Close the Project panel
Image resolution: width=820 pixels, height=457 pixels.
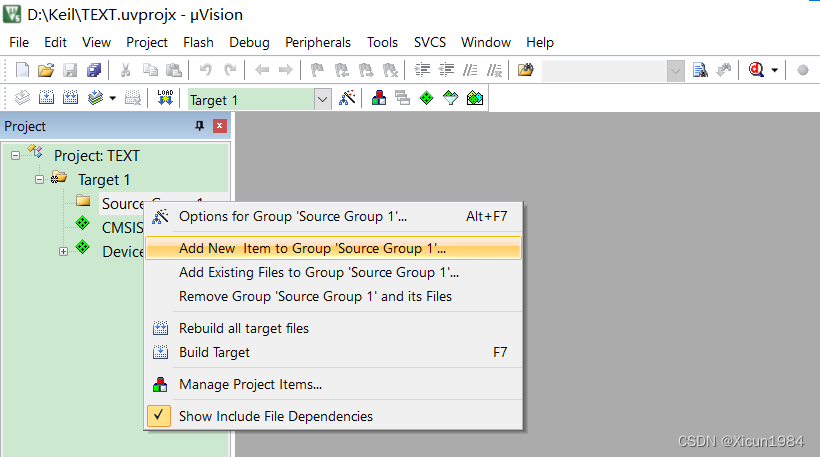click(x=220, y=126)
